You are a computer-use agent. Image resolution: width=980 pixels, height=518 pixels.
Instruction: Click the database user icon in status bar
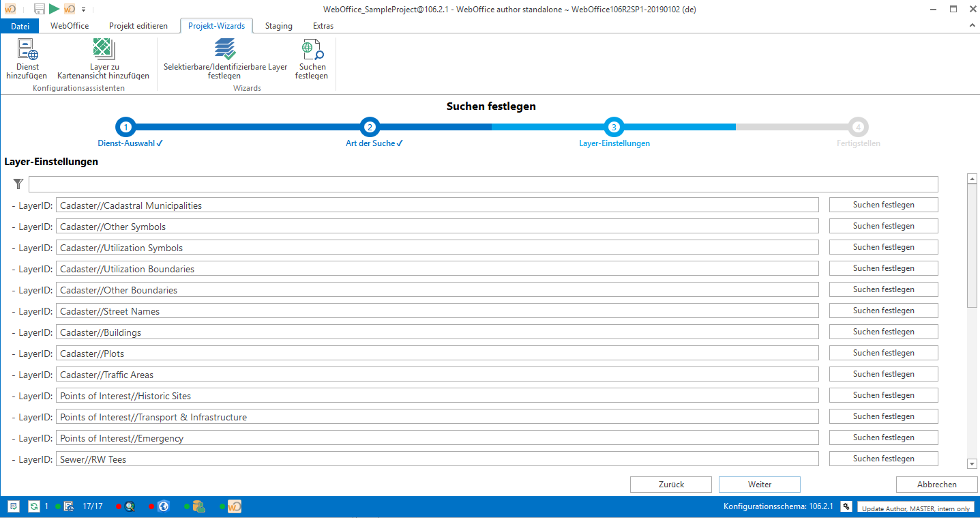tap(198, 506)
